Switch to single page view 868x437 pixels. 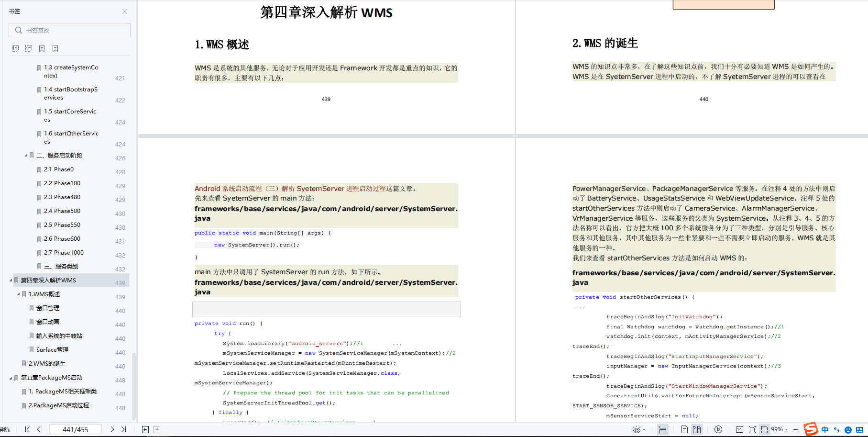pos(684,429)
